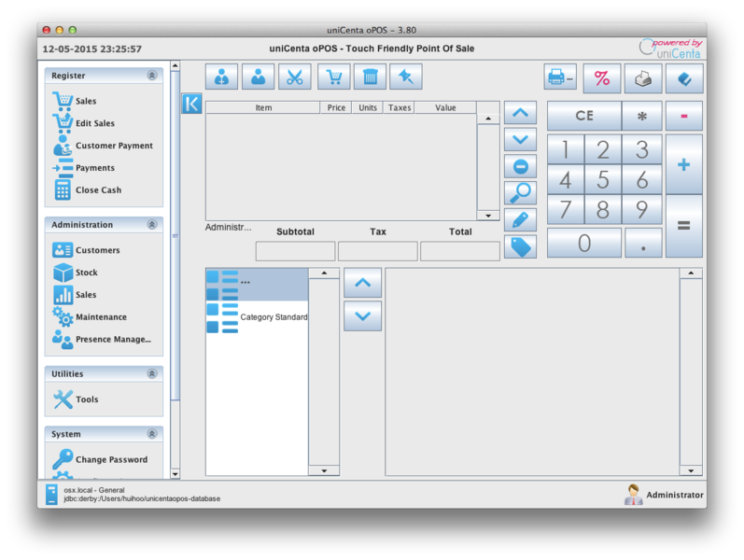Click the Subtotal field
The image size is (744, 560).
click(x=295, y=251)
